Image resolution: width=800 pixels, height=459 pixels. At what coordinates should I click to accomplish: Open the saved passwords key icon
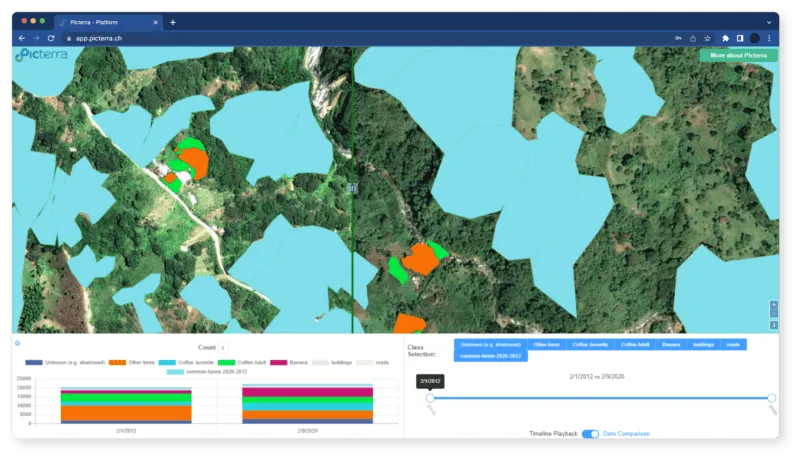[678, 38]
